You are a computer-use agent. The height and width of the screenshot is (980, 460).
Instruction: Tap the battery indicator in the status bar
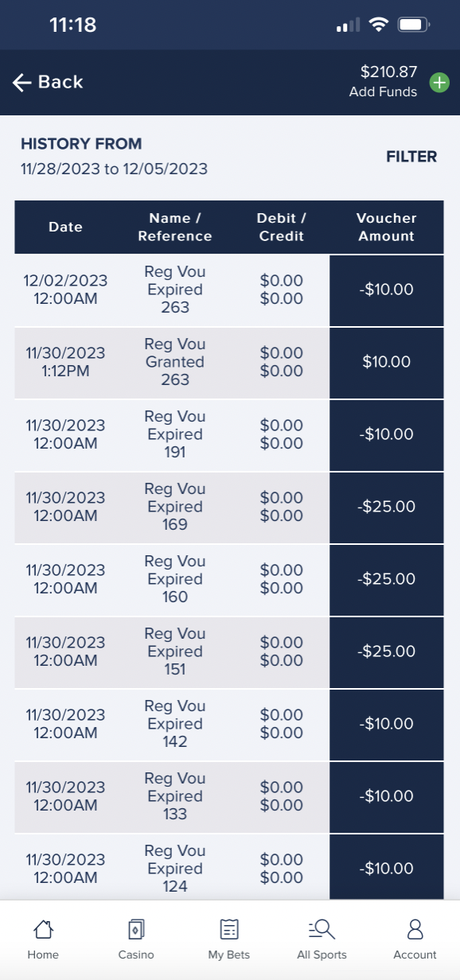pyautogui.click(x=413, y=25)
